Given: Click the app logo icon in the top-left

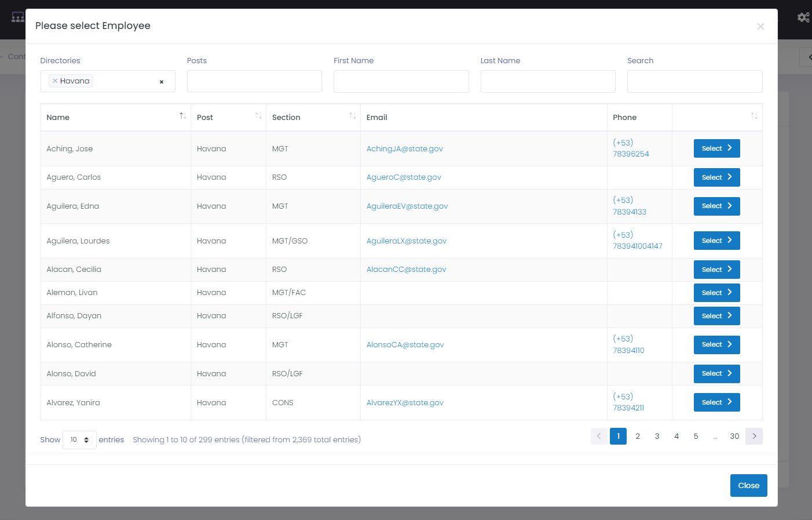Looking at the screenshot, I should pos(18,17).
